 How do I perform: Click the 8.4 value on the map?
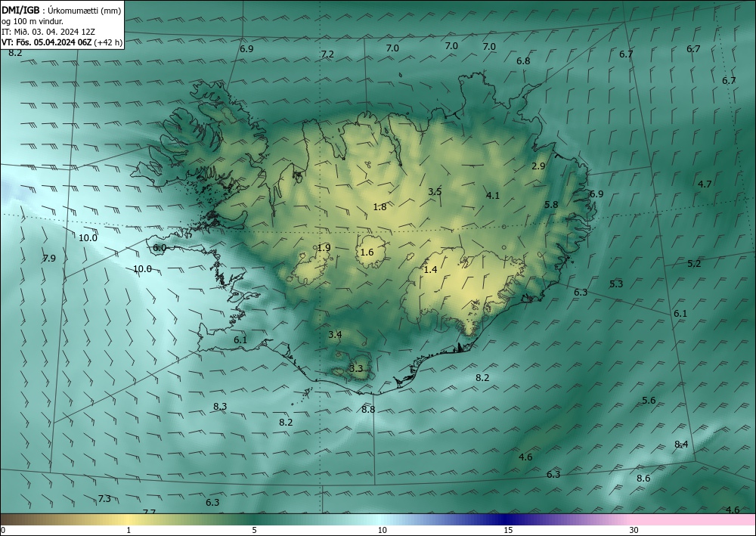click(681, 445)
